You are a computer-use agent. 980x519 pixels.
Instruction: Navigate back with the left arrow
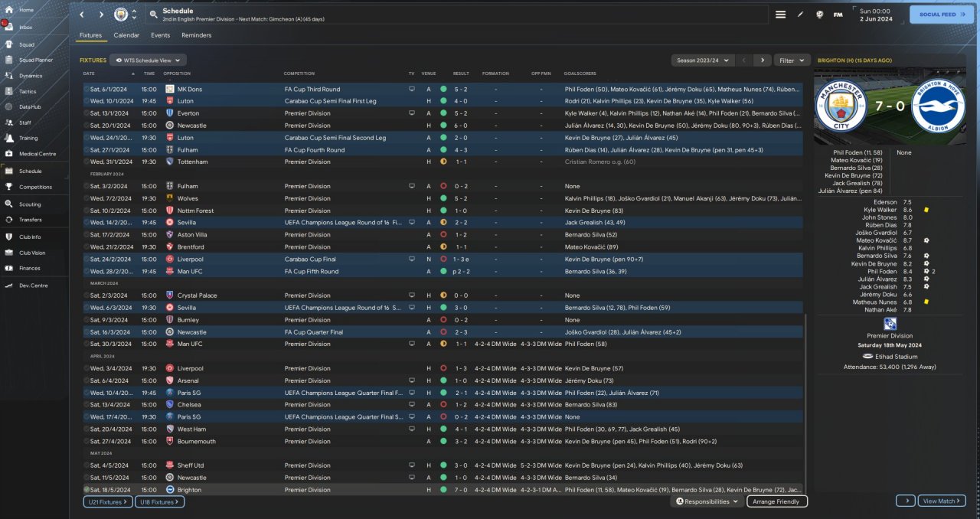(82, 15)
